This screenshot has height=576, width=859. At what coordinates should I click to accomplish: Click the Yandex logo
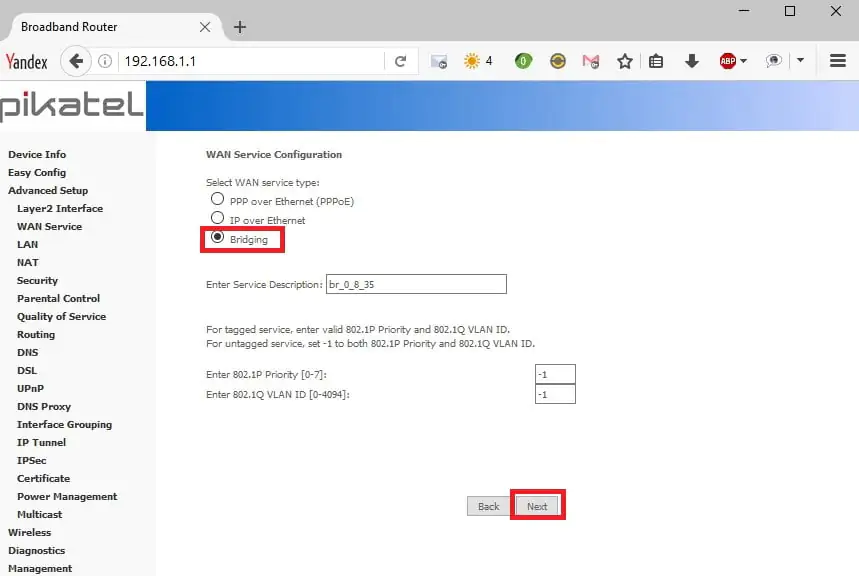pos(26,61)
